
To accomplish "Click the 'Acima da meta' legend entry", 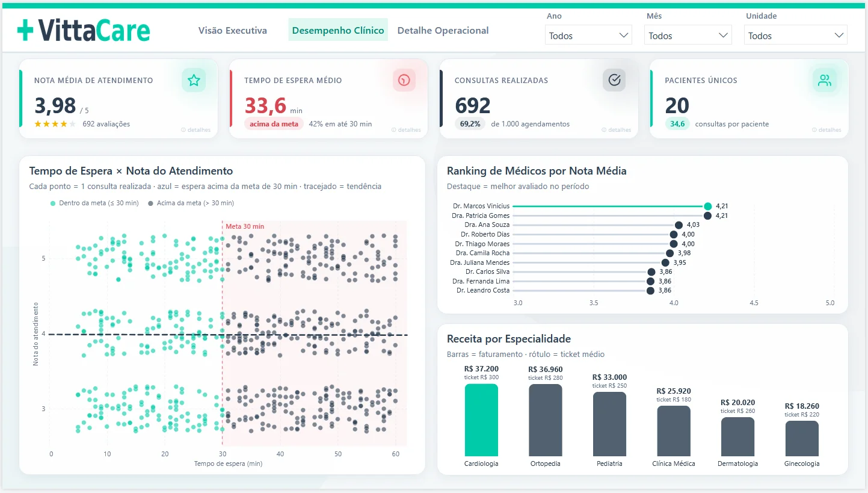I will [191, 203].
